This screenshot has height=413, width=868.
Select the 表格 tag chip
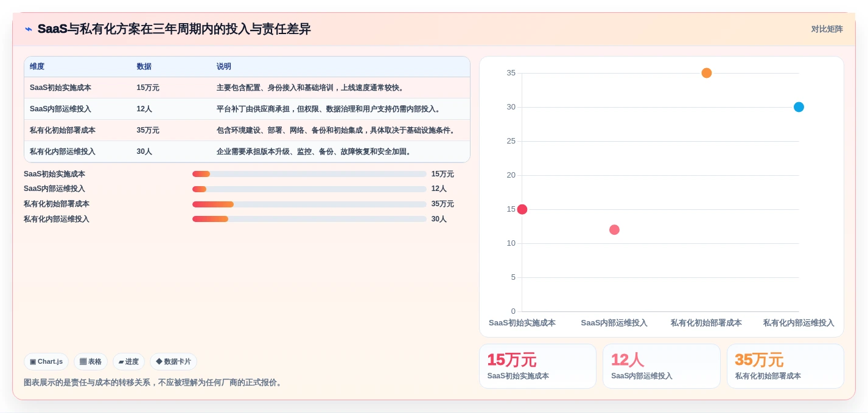(x=91, y=361)
